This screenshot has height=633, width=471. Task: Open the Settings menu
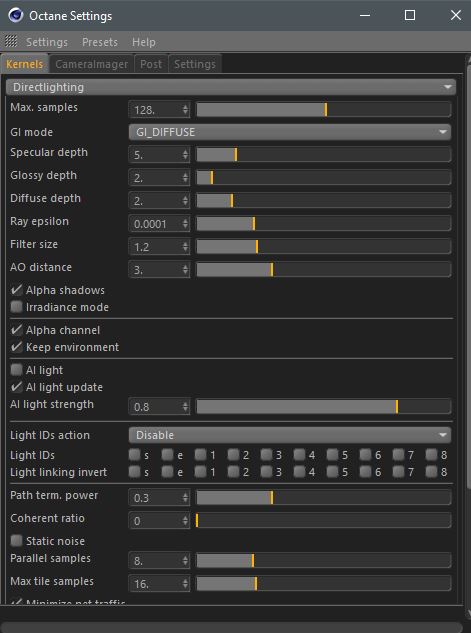(47, 42)
